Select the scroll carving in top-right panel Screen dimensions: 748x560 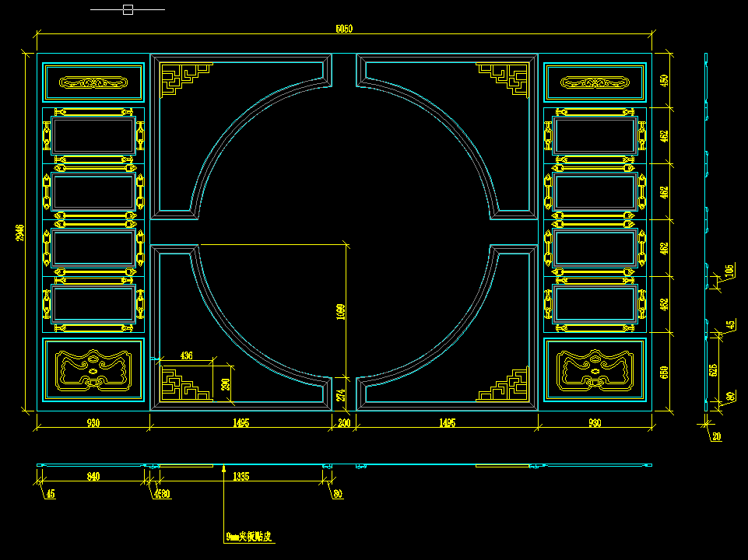pyautogui.click(x=595, y=82)
